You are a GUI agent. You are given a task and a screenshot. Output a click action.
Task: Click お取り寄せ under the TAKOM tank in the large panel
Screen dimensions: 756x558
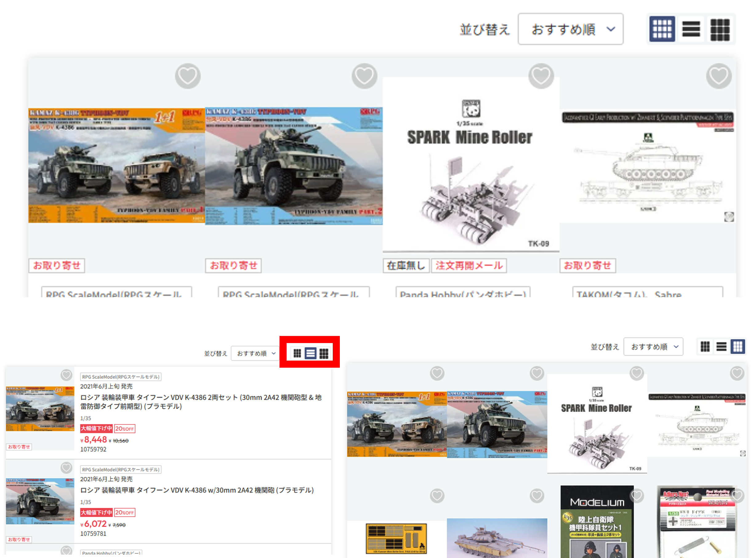(x=588, y=266)
